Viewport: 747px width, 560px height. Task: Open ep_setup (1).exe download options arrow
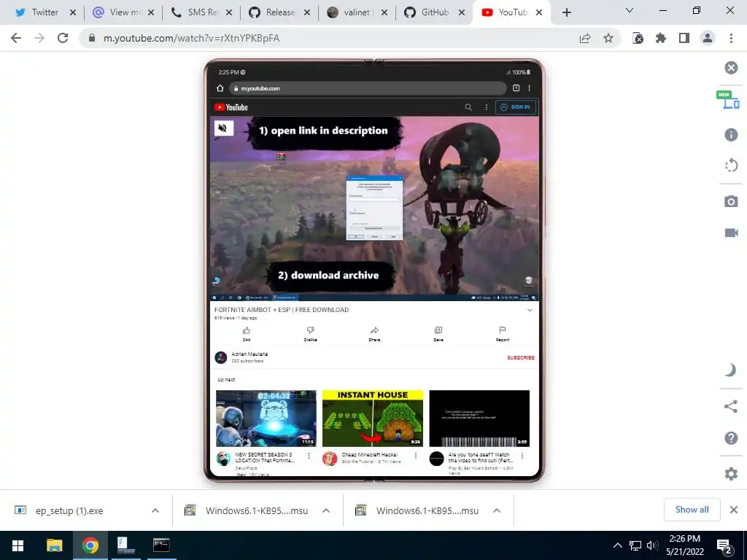click(x=155, y=510)
